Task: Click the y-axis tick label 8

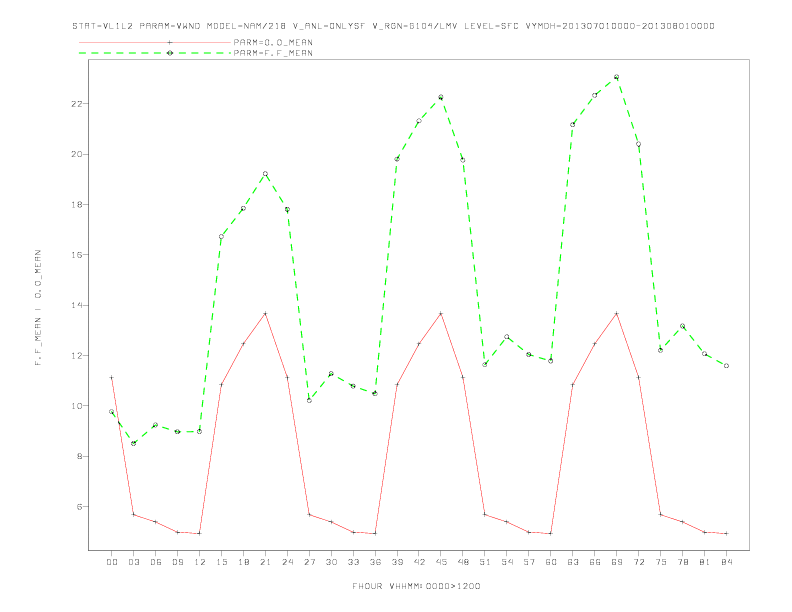Action: pos(81,456)
